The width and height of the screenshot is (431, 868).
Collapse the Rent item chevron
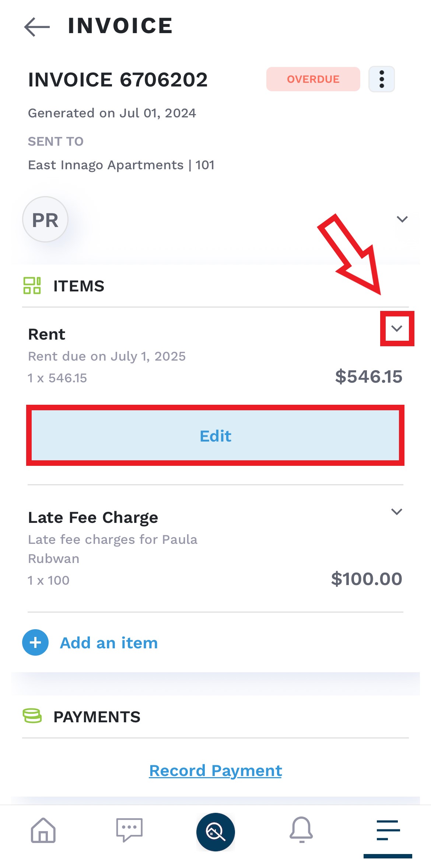397,328
